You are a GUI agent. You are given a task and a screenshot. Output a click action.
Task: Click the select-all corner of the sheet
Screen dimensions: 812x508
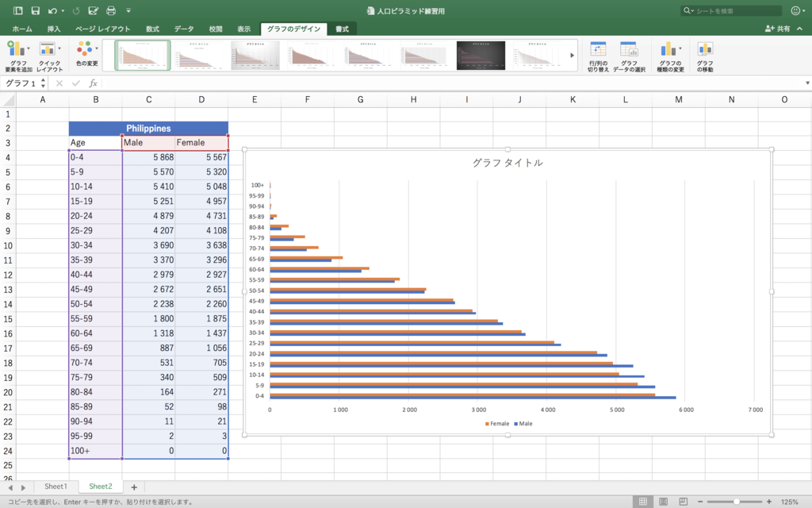pyautogui.click(x=8, y=99)
